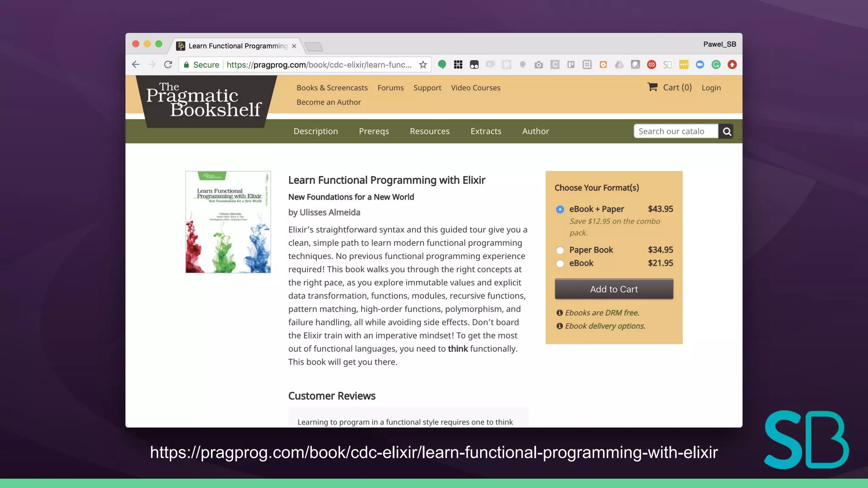Reload the page with the refresh icon
This screenshot has height=488, width=868.
point(168,64)
